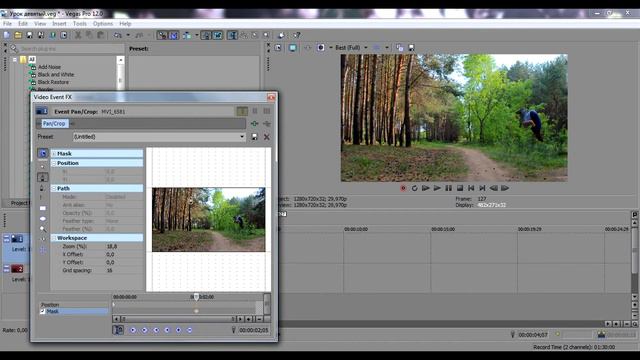Select the Pan/Crop chain button

click(x=54, y=123)
